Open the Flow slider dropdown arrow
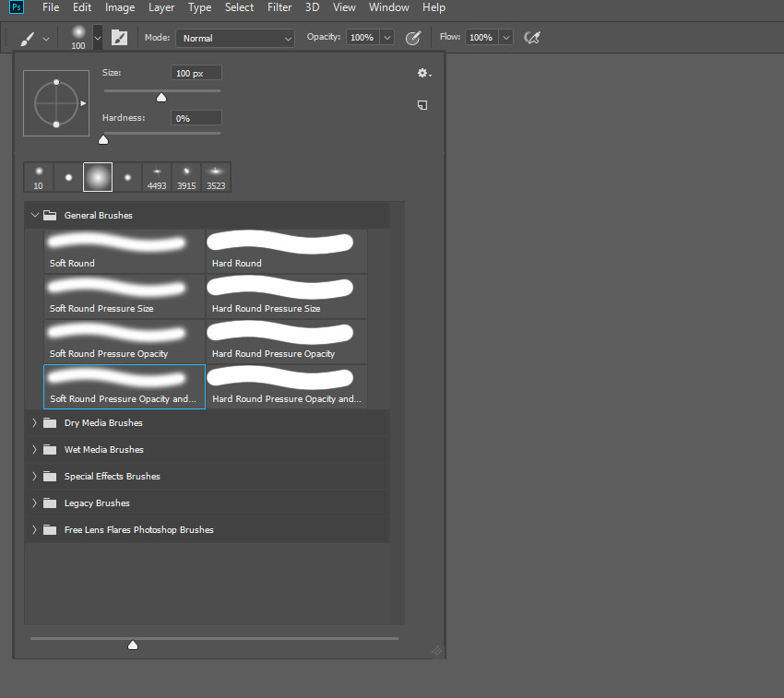The image size is (784, 698). (x=506, y=38)
